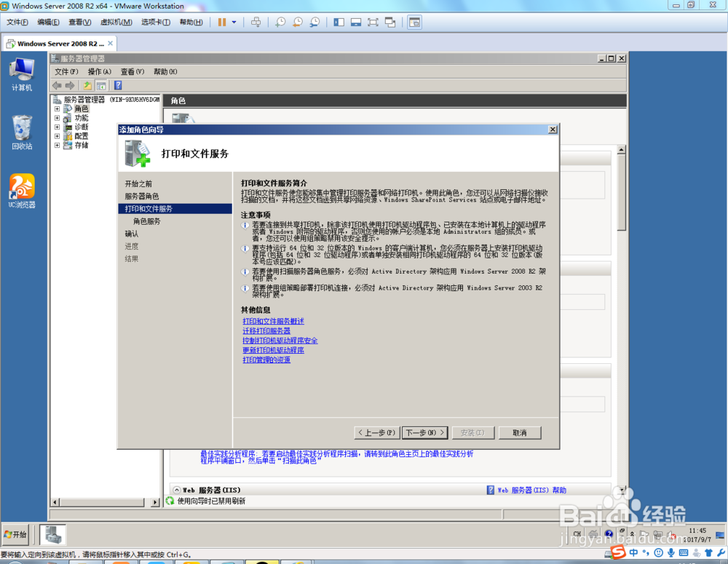Open the 打印和文件服务概述 link
728x564 pixels.
[273, 321]
